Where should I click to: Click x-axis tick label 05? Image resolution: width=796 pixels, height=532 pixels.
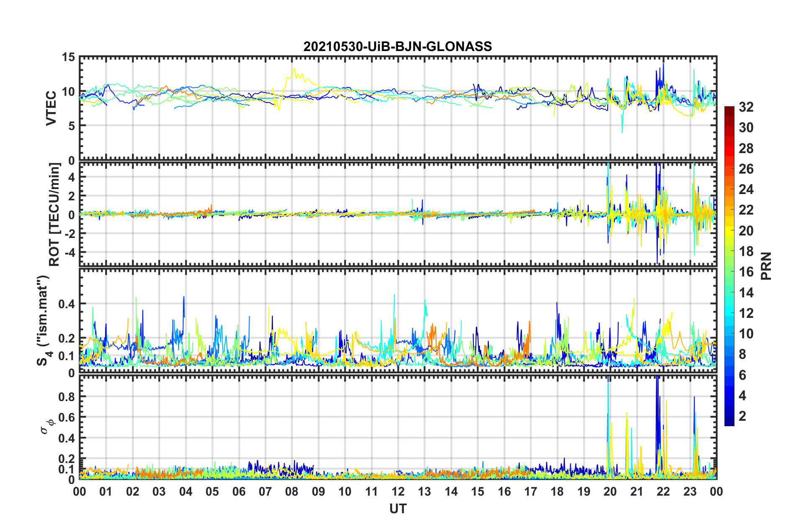[x=212, y=491]
